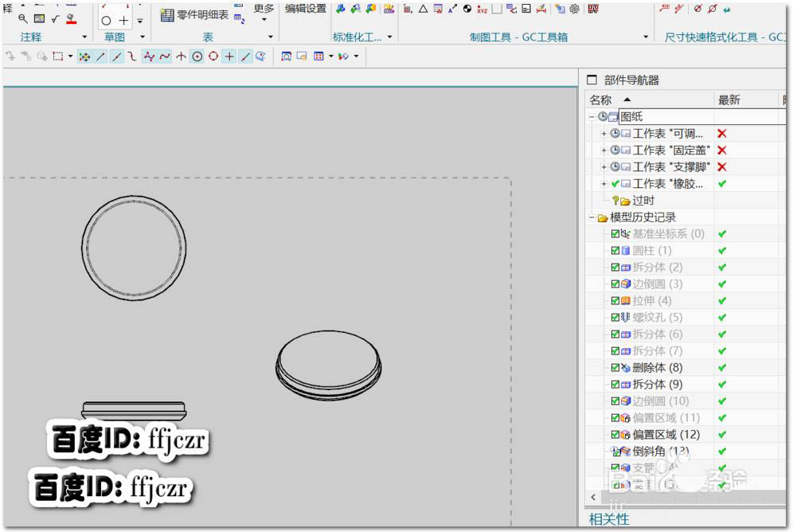Click the magnifier icon in the 注释 group
Image resolution: width=793 pixels, height=532 pixels.
point(23,18)
